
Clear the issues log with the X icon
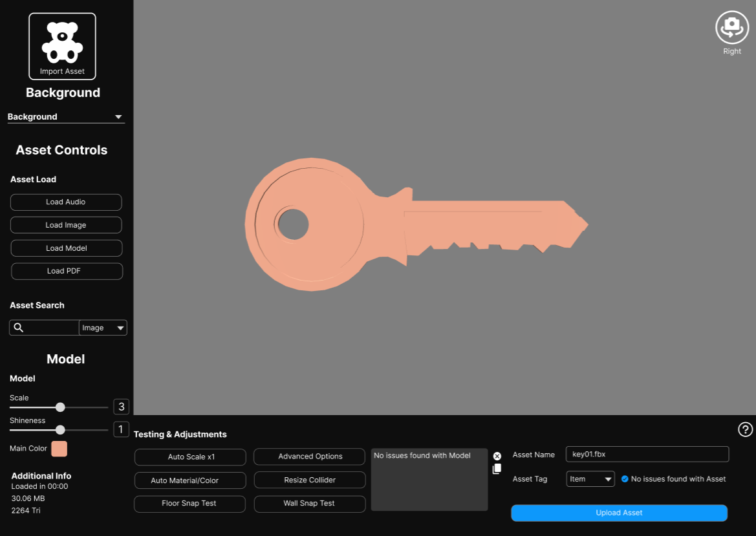tap(497, 456)
